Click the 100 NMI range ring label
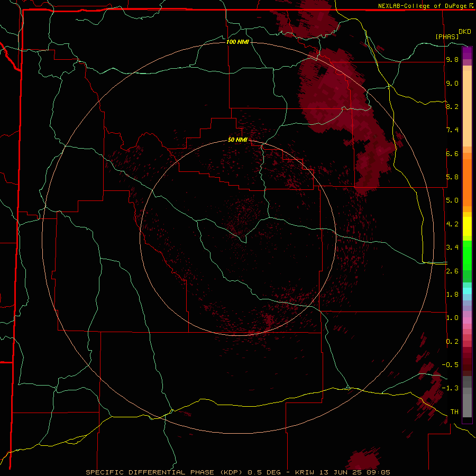This screenshot has height=476, width=476. 237,42
